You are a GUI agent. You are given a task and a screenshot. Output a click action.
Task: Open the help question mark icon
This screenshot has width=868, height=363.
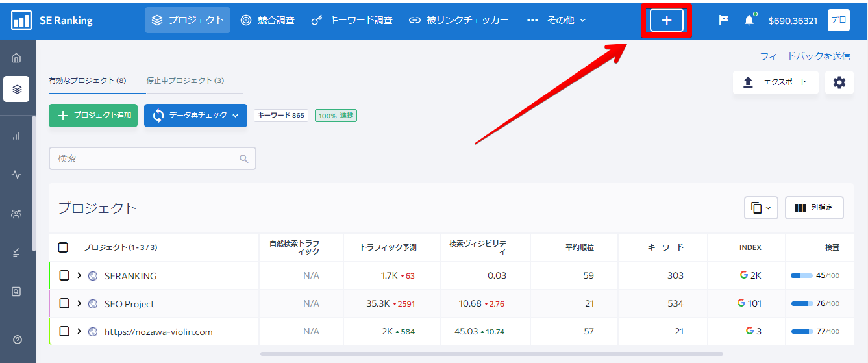tap(17, 339)
